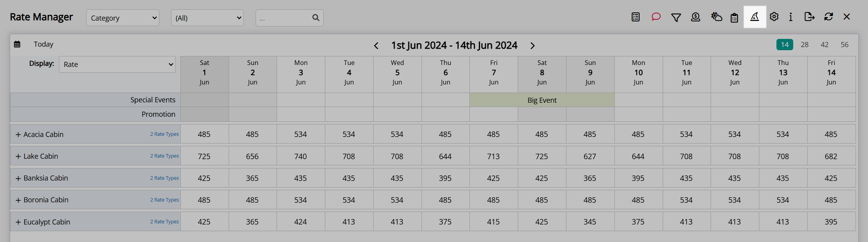This screenshot has width=868, height=242.
Task: Click the Today button
Action: pos(44,44)
